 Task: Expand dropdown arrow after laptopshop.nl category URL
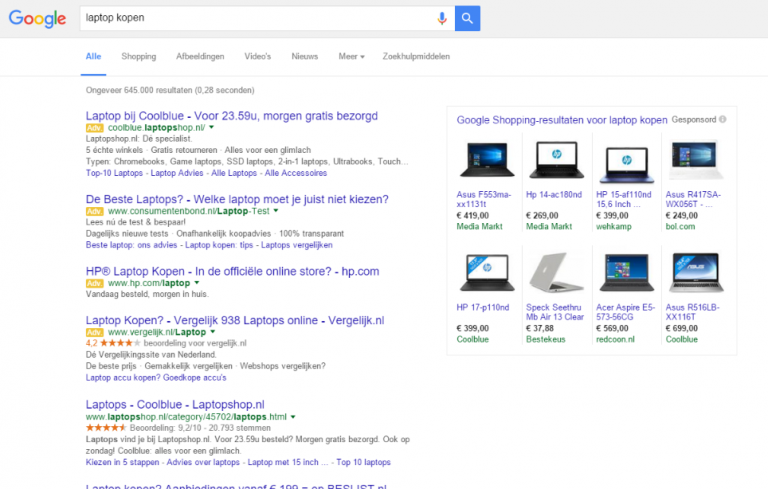[293, 417]
